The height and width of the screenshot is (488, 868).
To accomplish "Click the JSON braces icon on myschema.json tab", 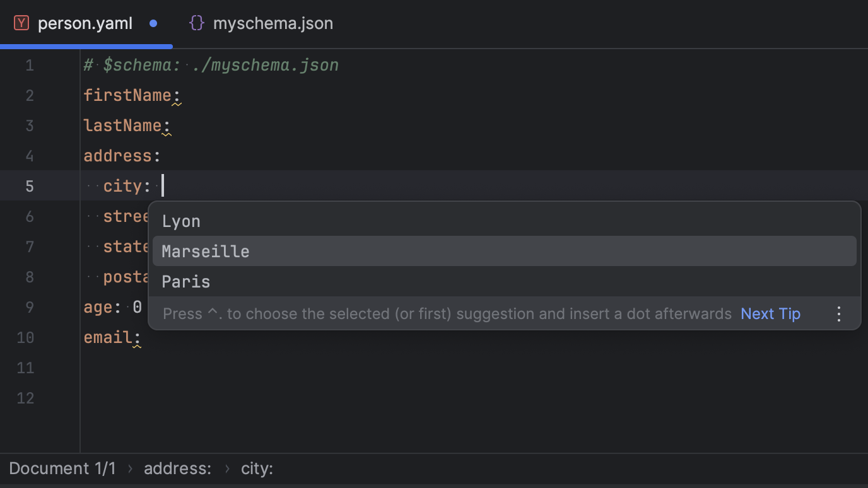I will 196,23.
